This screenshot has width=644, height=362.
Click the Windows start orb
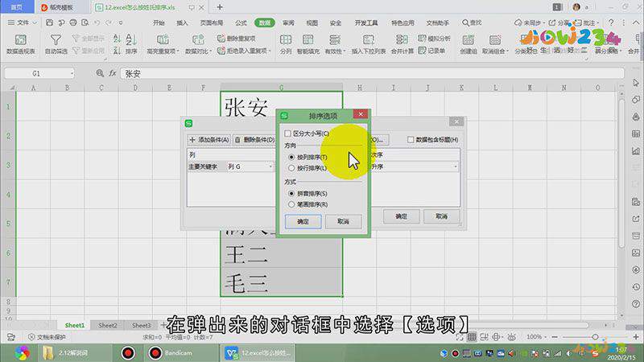tap(22, 352)
